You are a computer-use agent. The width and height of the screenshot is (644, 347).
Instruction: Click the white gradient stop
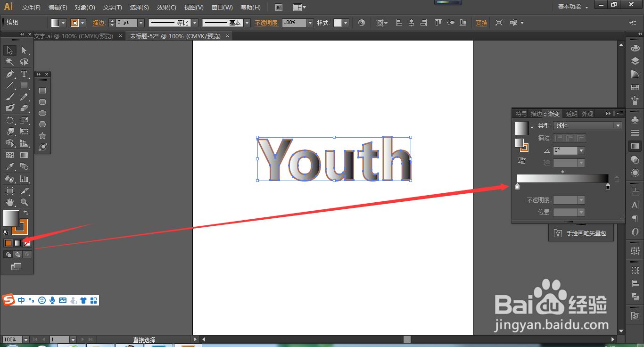pyautogui.click(x=517, y=187)
